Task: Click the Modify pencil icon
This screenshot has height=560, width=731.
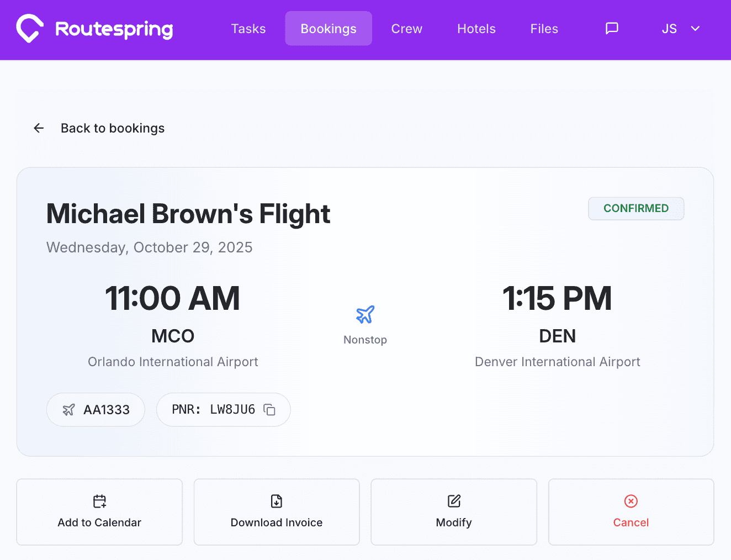Action: click(x=453, y=501)
